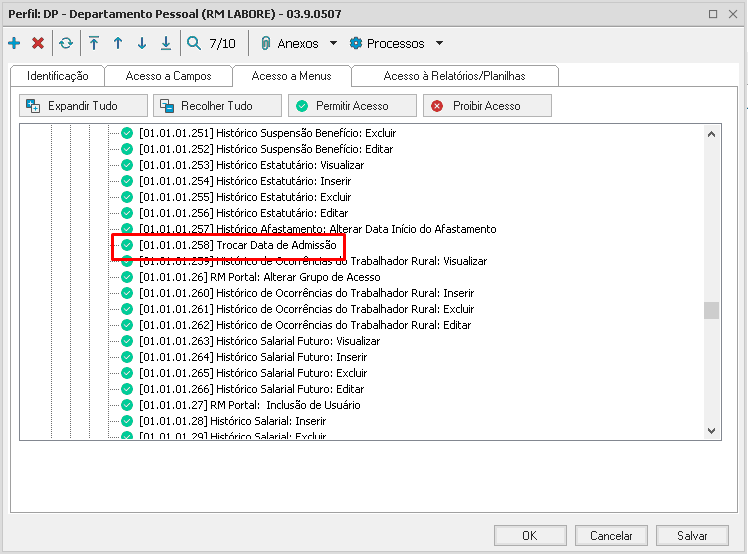Click green check icon for Trabalhador Rural: Editar

coord(127,325)
